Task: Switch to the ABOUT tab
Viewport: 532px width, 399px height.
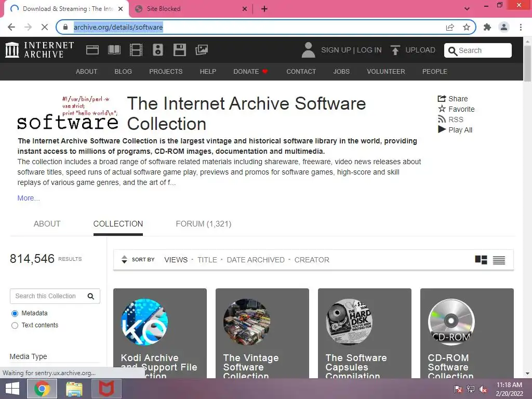Action: (x=47, y=224)
